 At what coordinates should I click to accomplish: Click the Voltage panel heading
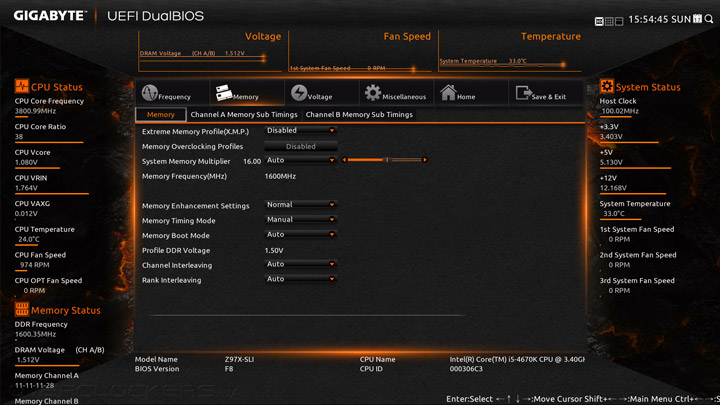point(263,37)
